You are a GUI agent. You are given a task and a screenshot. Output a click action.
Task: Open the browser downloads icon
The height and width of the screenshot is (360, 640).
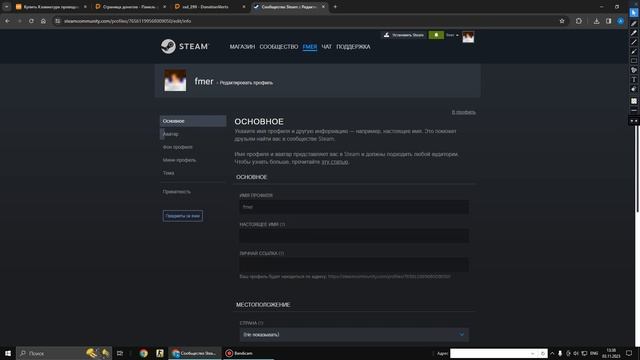click(x=596, y=21)
